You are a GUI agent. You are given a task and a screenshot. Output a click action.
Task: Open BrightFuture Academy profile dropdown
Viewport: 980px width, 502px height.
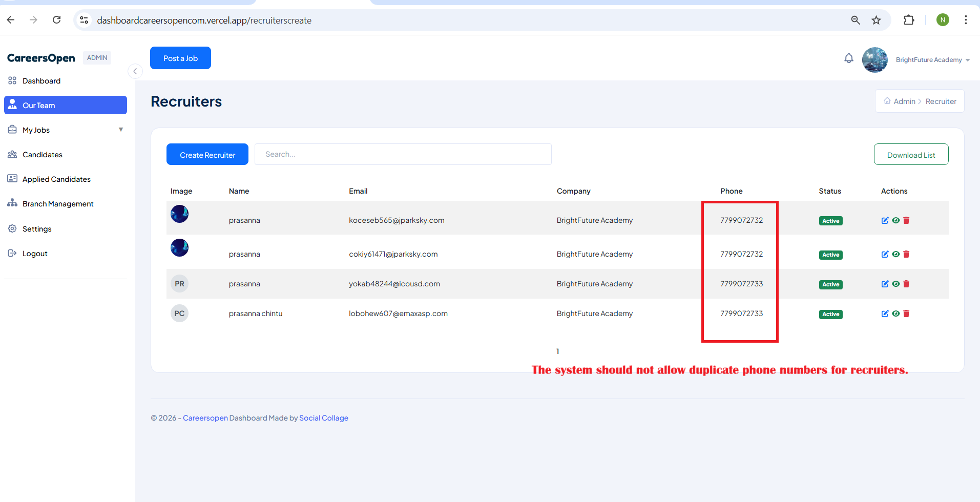click(932, 60)
